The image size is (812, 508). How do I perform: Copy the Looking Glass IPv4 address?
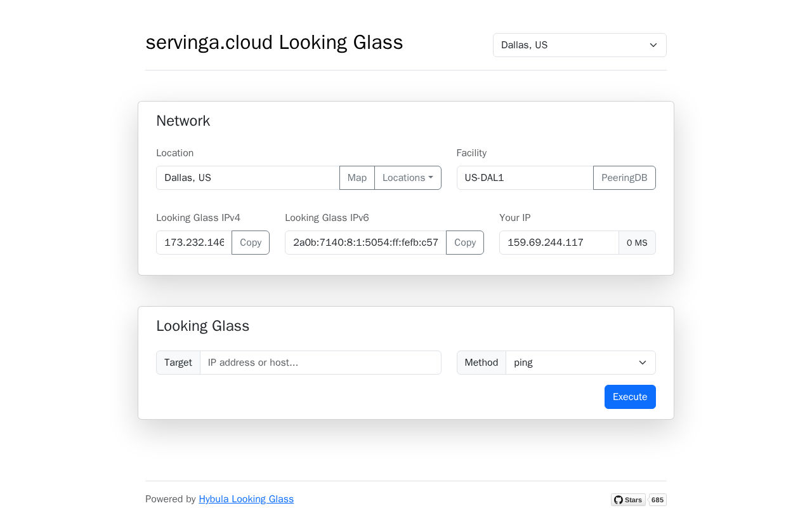pos(251,243)
